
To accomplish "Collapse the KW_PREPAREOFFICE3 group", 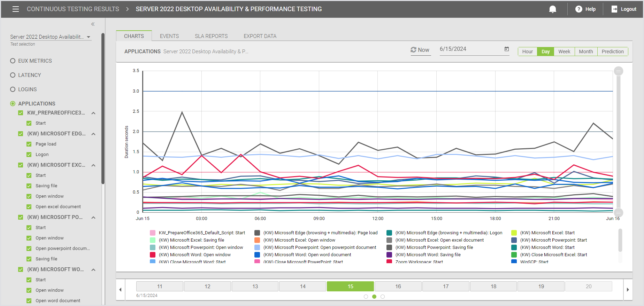I will 93,113.
